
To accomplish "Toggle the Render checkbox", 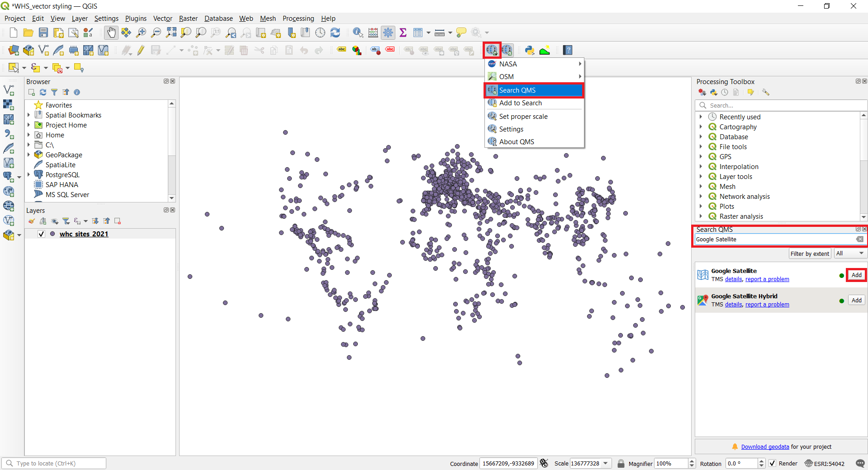I will click(773, 463).
